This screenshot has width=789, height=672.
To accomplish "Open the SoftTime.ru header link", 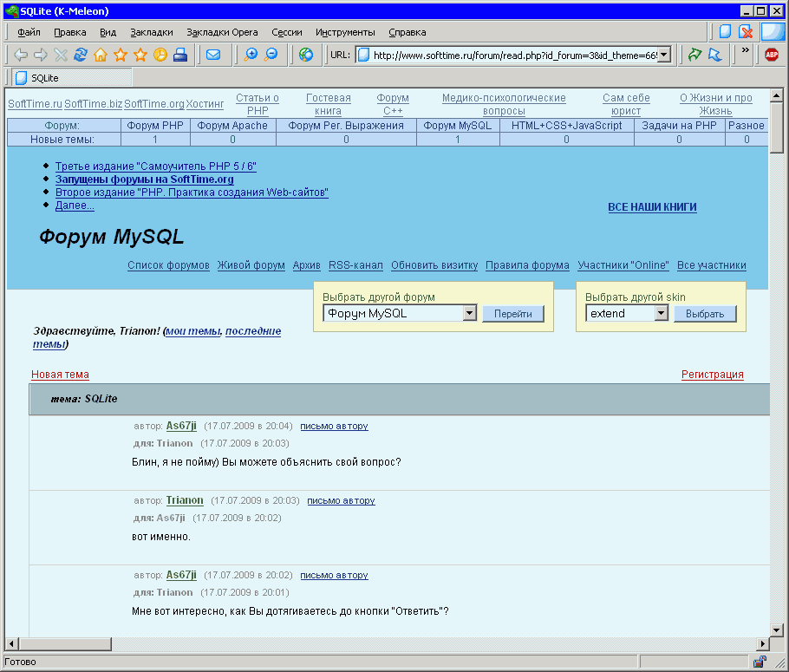I will point(35,104).
